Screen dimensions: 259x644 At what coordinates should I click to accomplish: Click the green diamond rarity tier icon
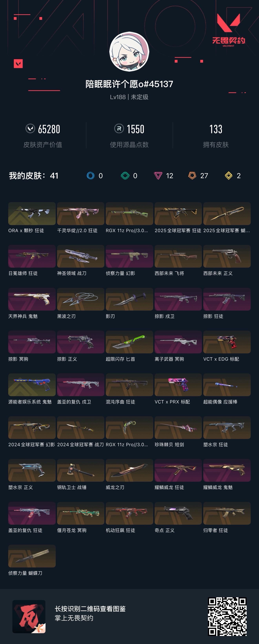(125, 176)
